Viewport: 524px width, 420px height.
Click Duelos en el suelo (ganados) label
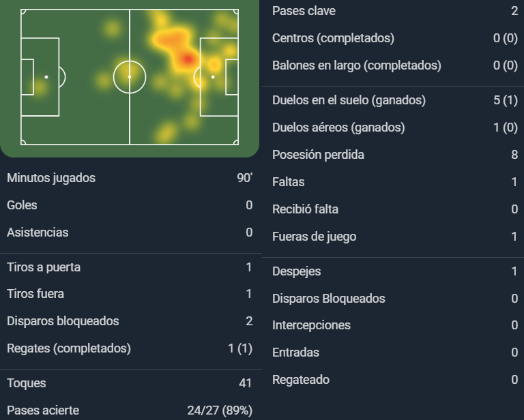[349, 100]
